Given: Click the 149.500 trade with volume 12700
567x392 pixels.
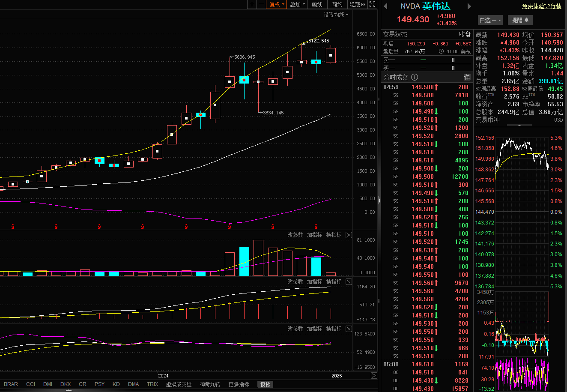Looking at the screenshot, I should pyautogui.click(x=427, y=177).
